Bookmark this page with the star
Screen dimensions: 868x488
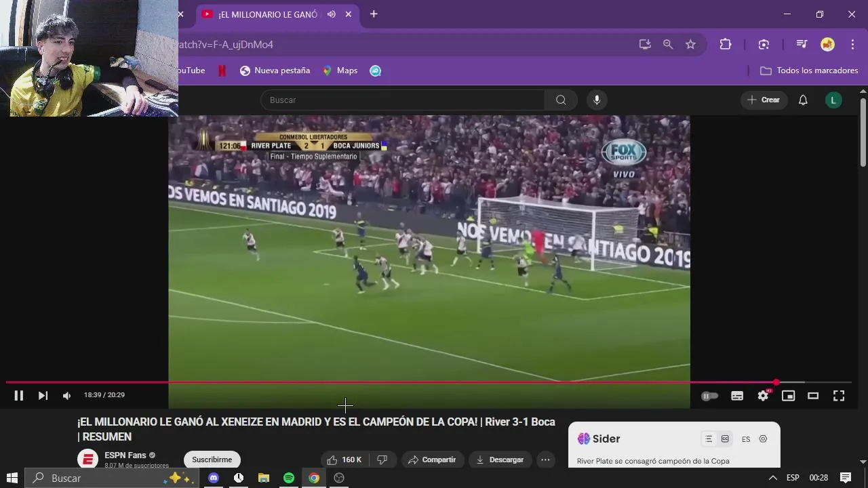[x=690, y=44]
